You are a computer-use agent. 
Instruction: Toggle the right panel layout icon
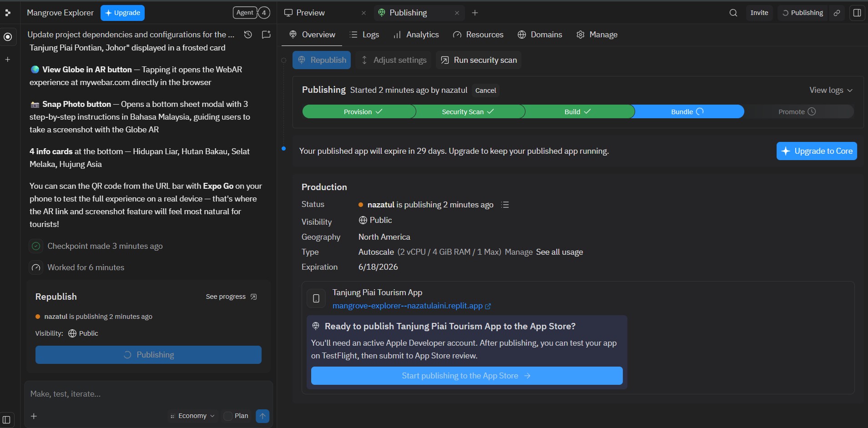pos(857,13)
